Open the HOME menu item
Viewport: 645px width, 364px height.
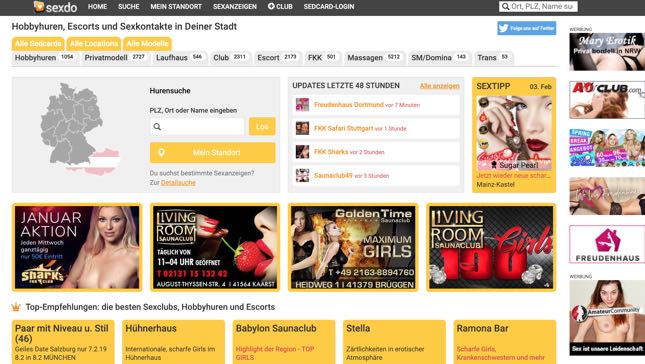pos(97,7)
